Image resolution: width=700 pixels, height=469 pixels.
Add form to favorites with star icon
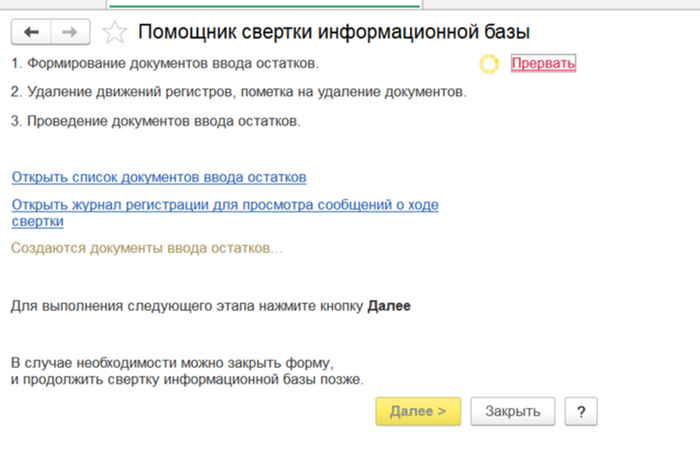click(x=115, y=33)
